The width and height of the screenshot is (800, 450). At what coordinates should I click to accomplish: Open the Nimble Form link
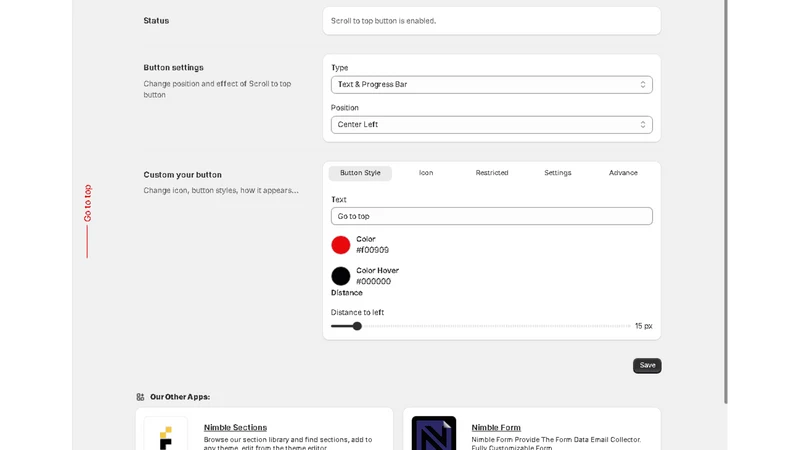pos(496,428)
